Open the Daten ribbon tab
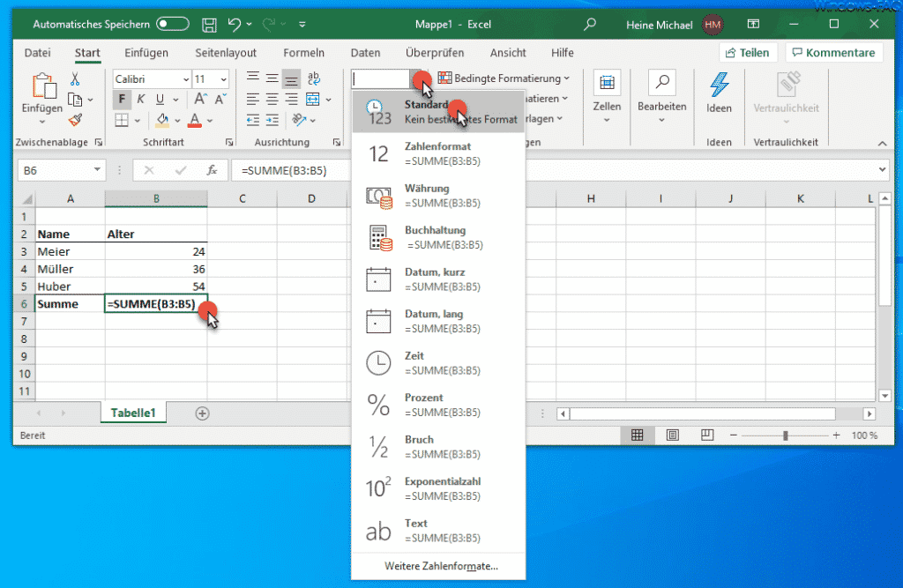 point(365,53)
